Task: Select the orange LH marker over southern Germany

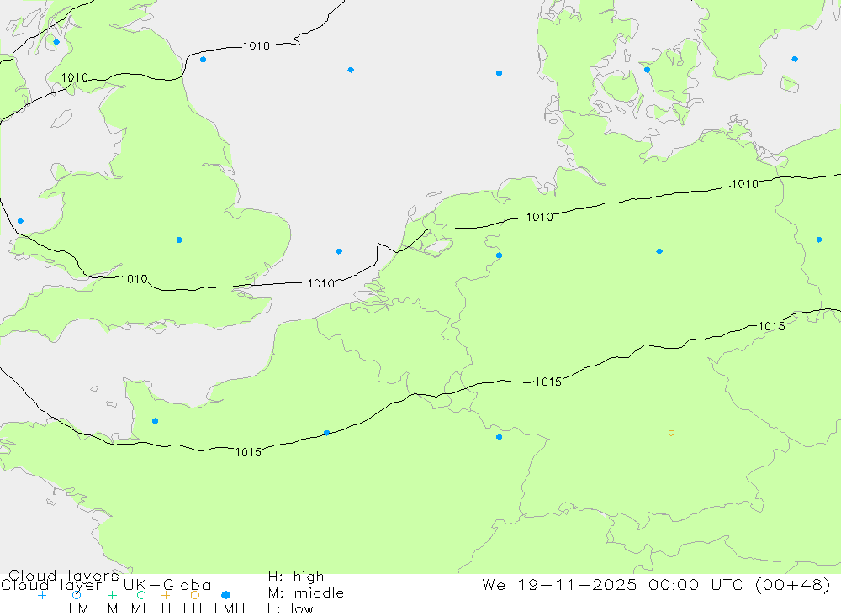Action: point(671,433)
